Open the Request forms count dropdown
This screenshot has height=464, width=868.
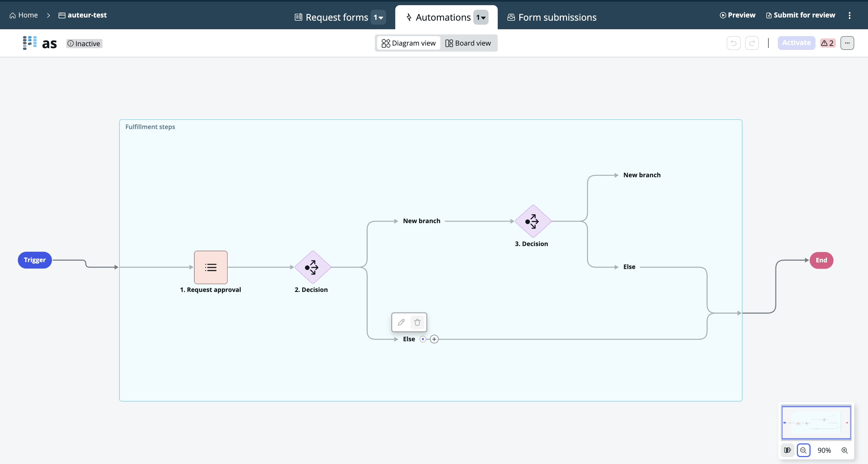[378, 17]
